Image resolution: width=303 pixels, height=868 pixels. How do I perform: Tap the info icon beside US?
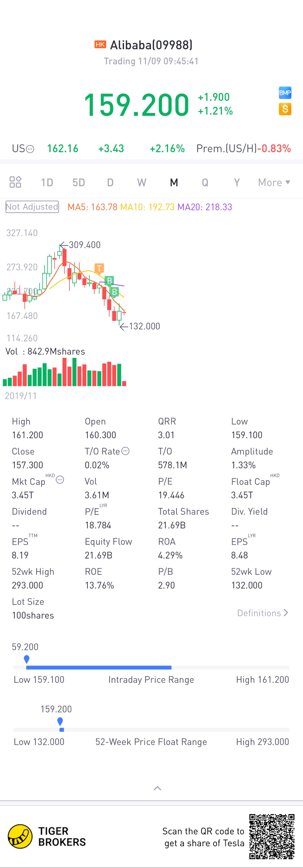click(30, 149)
